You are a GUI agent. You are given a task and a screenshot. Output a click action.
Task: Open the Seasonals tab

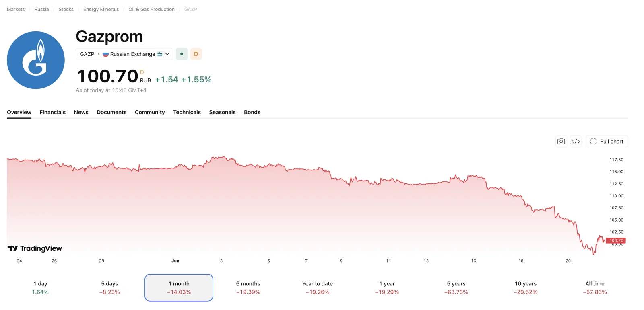click(x=222, y=112)
